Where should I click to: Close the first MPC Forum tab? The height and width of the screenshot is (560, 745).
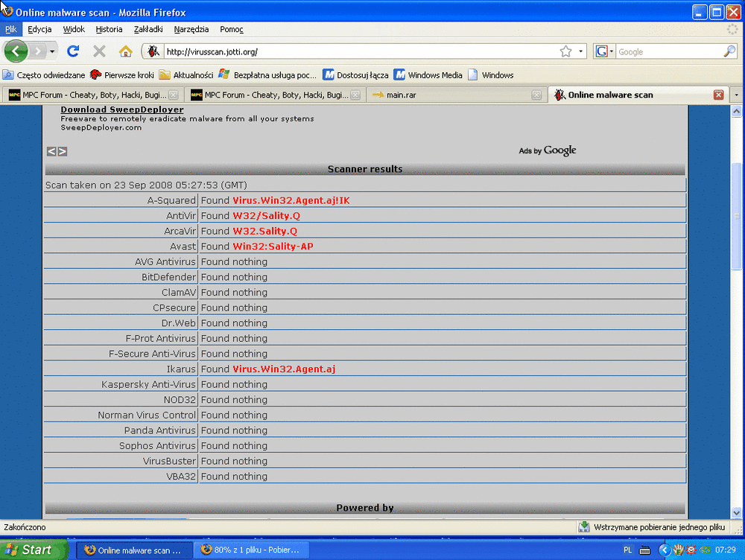174,95
